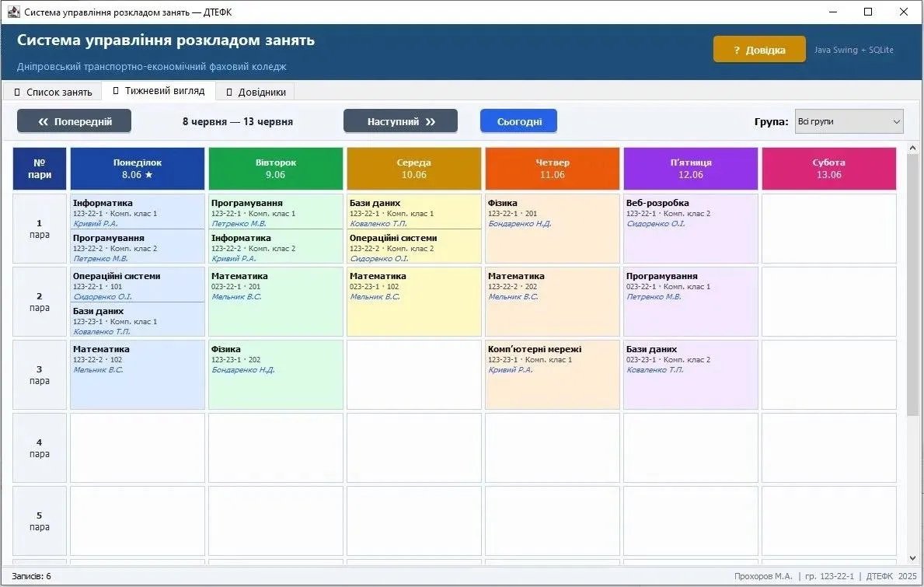Click the Субота 13.06 column header

[x=829, y=169]
